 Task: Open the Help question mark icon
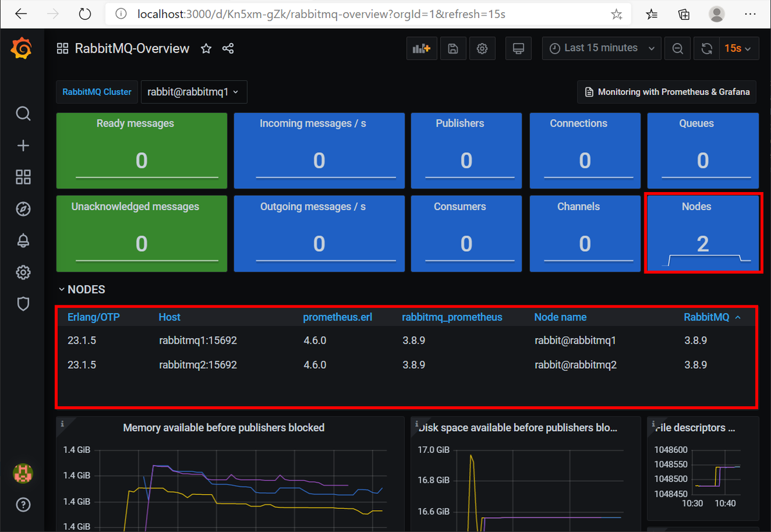tap(23, 504)
